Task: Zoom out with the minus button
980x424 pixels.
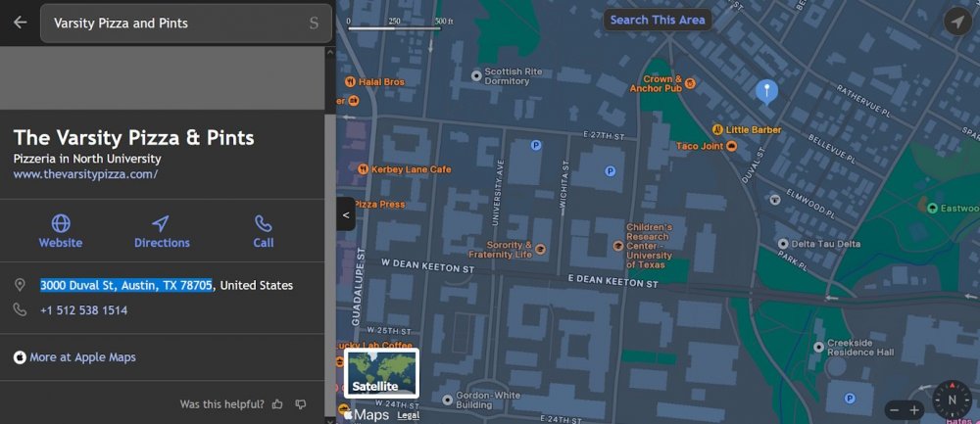Action: click(893, 409)
